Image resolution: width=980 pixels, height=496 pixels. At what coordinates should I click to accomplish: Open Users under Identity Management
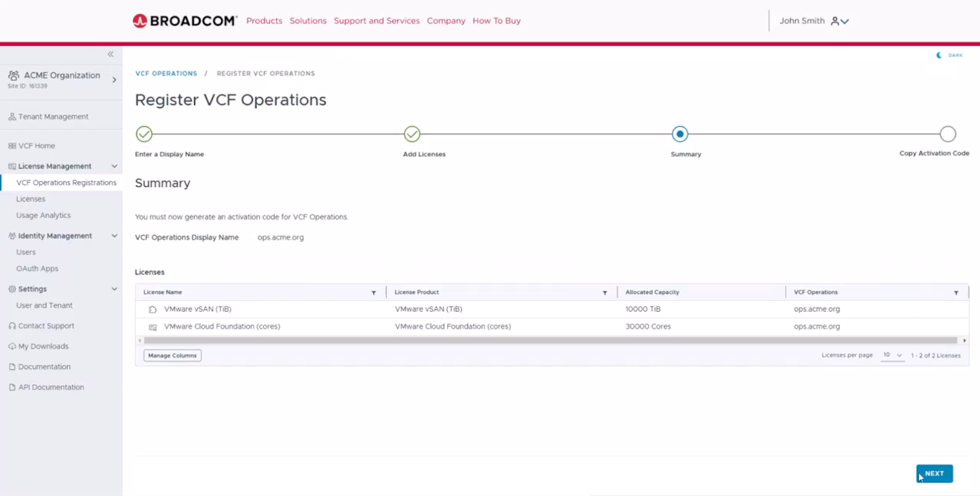(x=26, y=252)
